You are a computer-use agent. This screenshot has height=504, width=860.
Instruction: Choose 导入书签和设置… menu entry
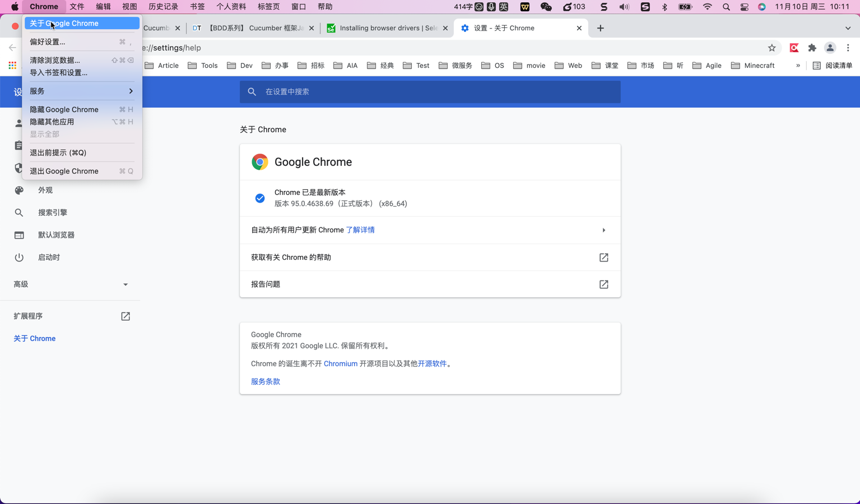point(82,73)
